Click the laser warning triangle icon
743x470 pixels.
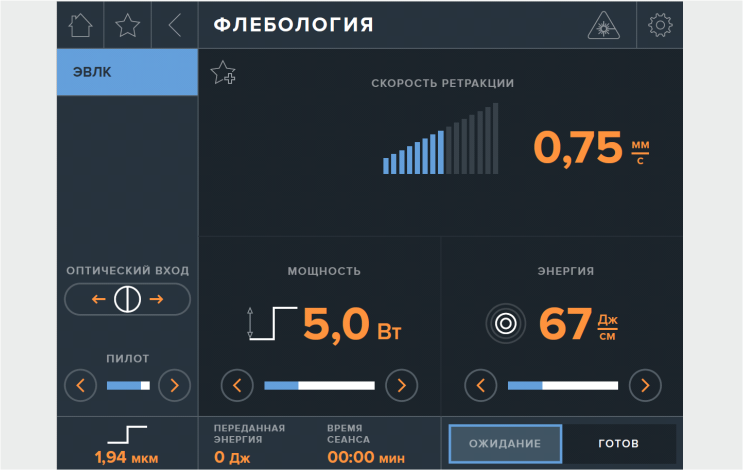pyautogui.click(x=603, y=25)
